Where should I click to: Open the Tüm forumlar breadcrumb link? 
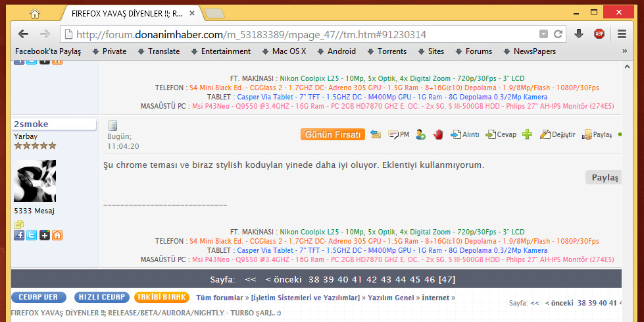pos(220,298)
